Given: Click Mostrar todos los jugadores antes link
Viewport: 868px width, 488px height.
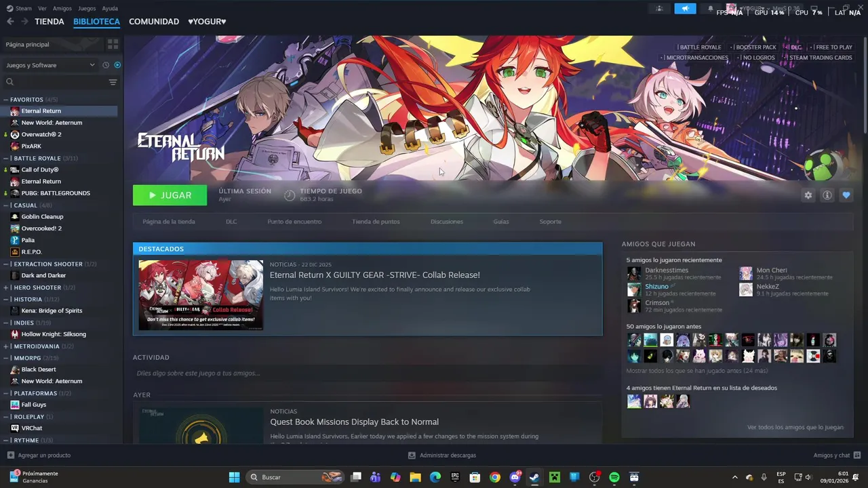Looking at the screenshot, I should point(697,371).
